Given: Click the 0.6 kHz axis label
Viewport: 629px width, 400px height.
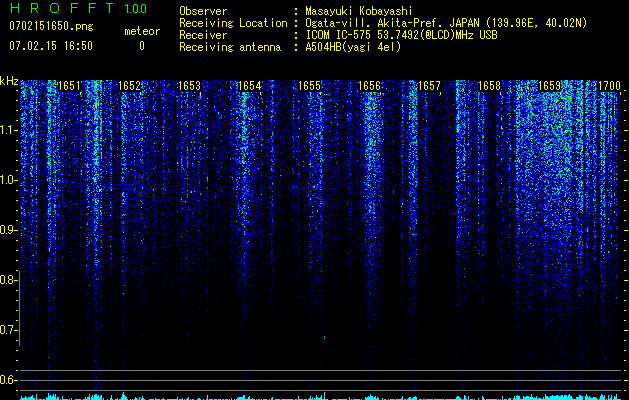Looking at the screenshot, I should pos(9,380).
